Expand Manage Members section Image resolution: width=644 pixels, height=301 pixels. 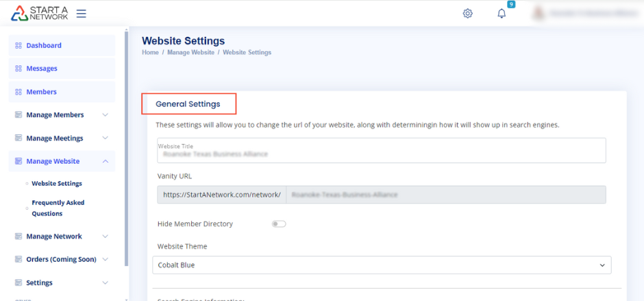(105, 115)
